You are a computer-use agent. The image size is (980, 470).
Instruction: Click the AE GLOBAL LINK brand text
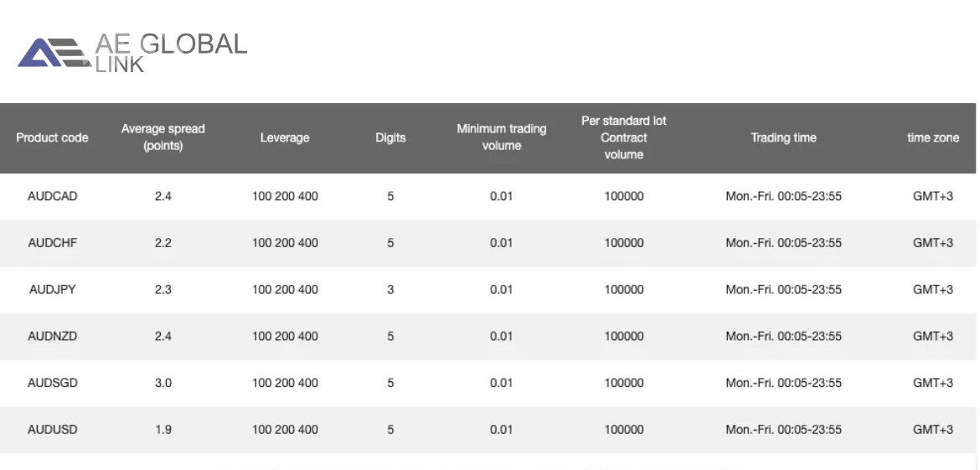pos(171,51)
